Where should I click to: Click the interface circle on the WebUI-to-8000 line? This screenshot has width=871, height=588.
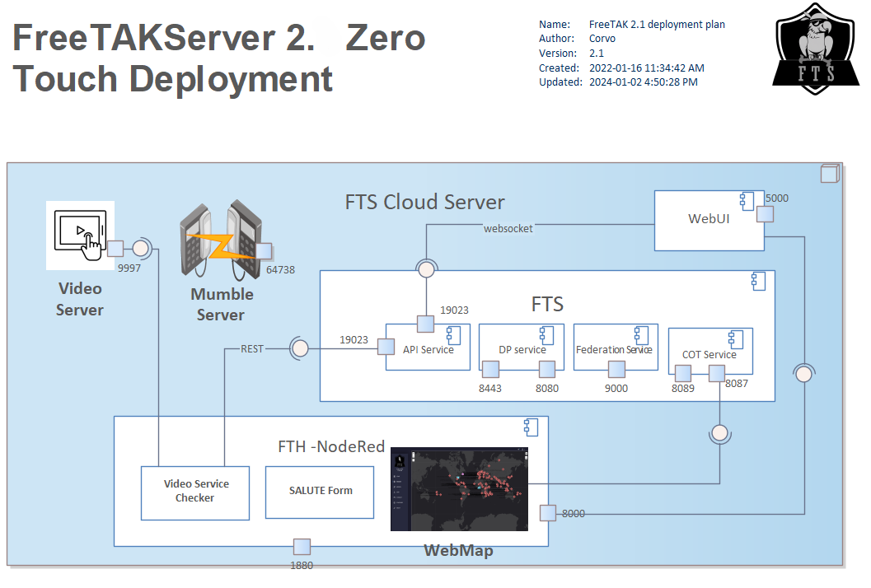tap(803, 374)
